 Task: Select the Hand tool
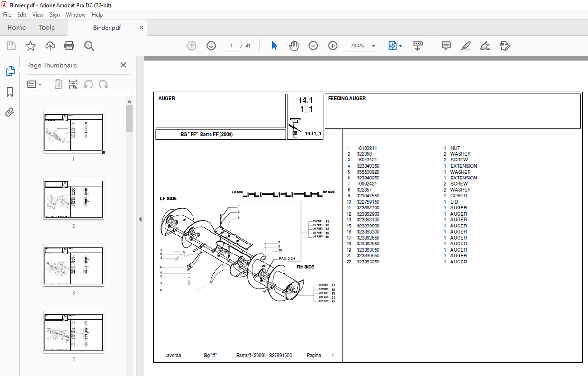click(294, 46)
